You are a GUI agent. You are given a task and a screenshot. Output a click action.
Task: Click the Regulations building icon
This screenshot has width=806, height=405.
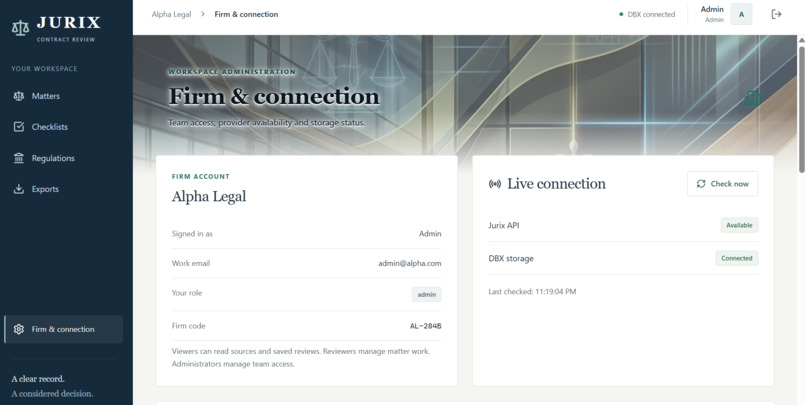(x=19, y=158)
